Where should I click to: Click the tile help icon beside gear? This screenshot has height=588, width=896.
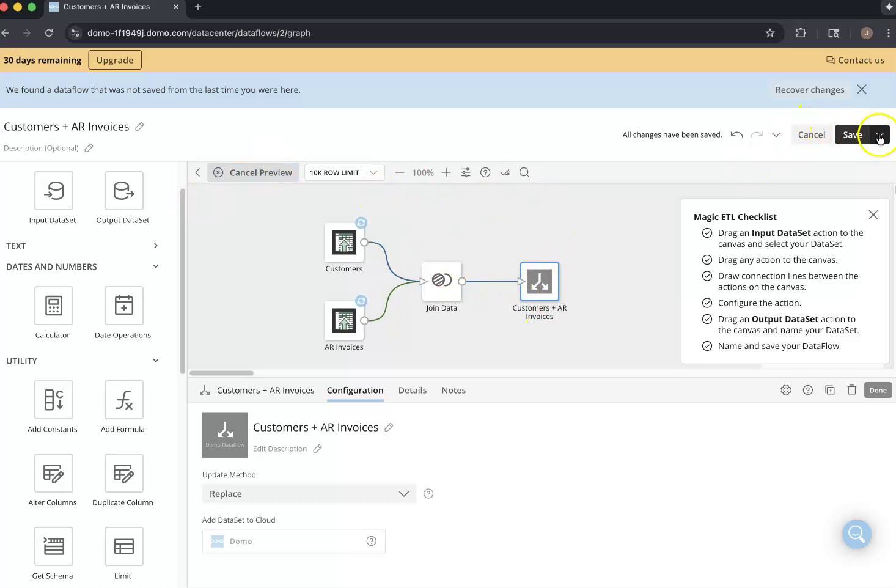808,390
